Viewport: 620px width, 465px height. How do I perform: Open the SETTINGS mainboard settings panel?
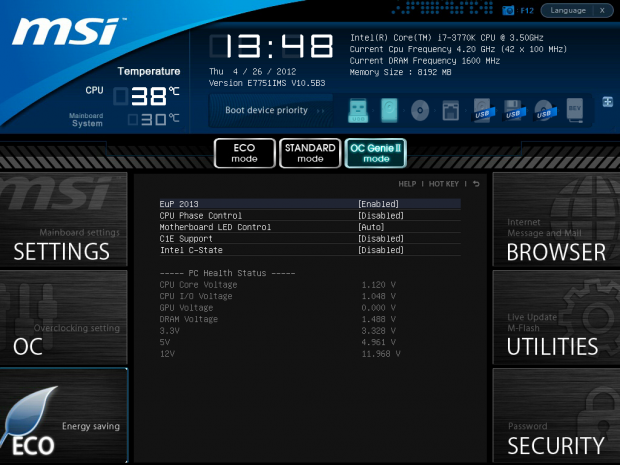click(64, 219)
